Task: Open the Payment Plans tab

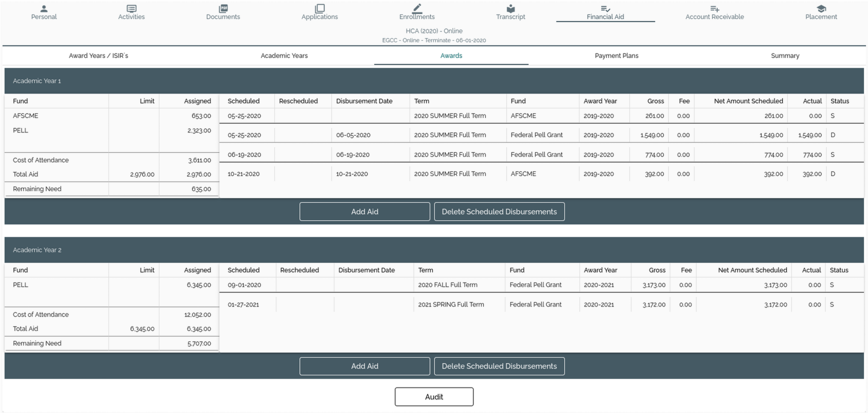Action: (x=616, y=56)
